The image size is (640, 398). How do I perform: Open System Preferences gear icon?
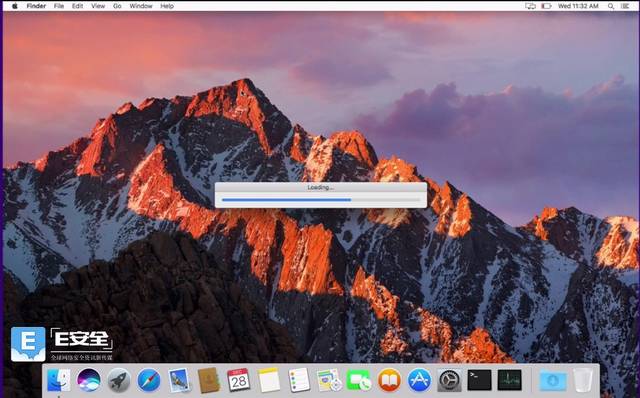pos(449,380)
